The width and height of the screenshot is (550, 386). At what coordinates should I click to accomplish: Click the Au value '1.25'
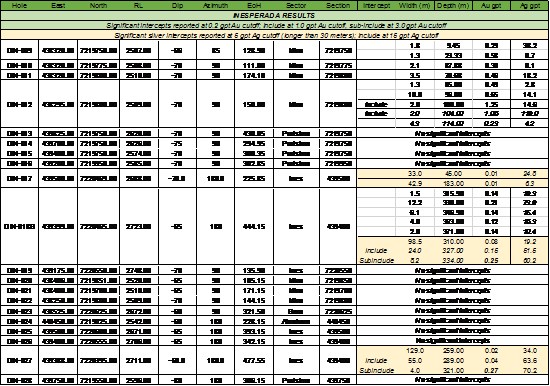point(491,104)
